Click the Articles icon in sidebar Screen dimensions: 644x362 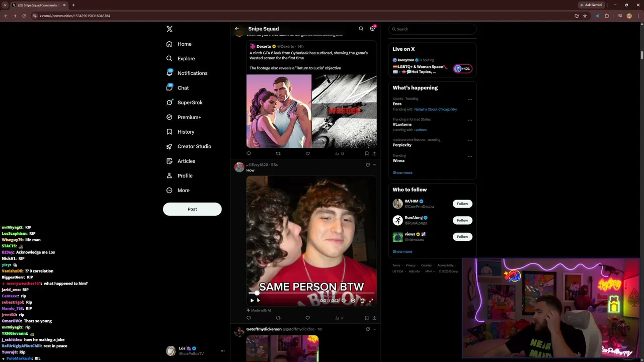pyautogui.click(x=170, y=161)
